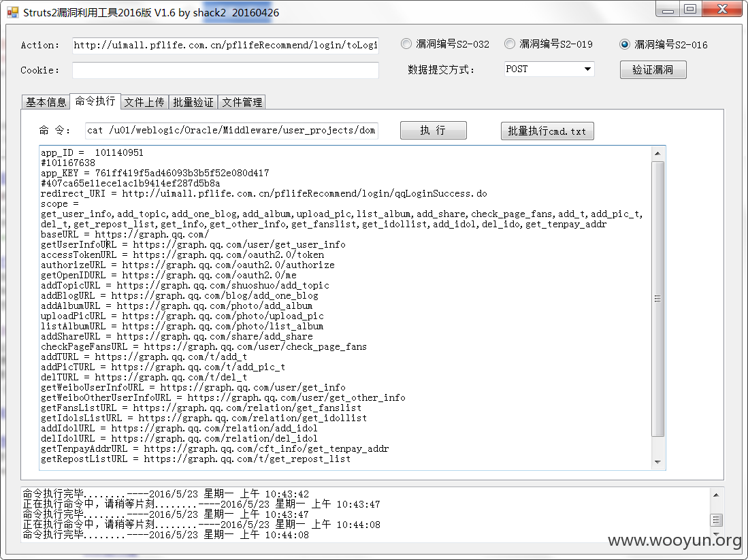Click the redirect_URI line in output
The width and height of the screenshot is (748, 560).
click(x=264, y=194)
